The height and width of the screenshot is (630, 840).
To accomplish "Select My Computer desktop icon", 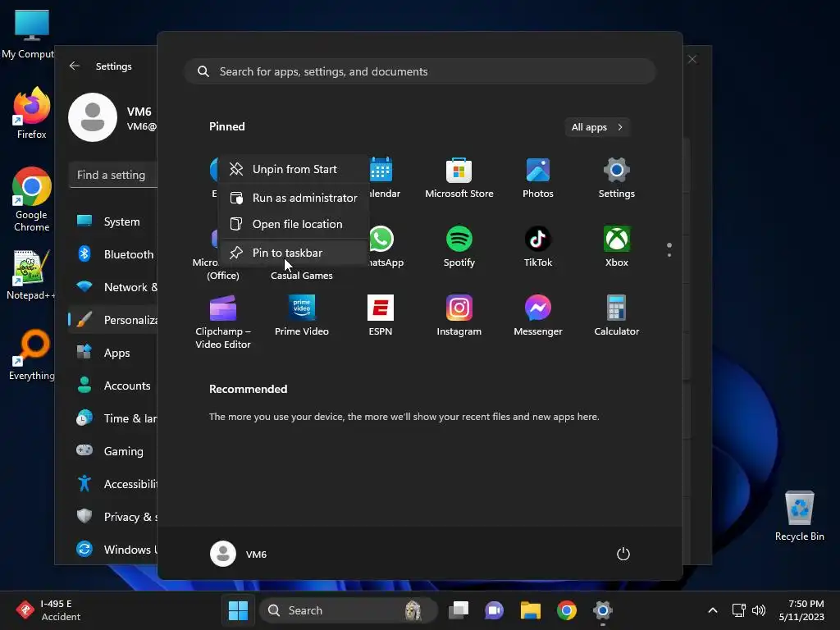I will [x=28, y=34].
